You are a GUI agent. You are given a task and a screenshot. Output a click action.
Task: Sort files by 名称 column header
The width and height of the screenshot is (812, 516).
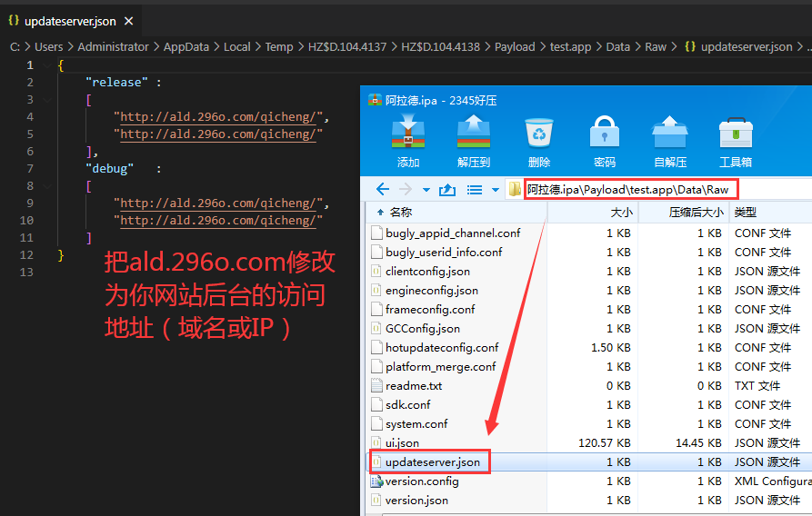click(401, 213)
